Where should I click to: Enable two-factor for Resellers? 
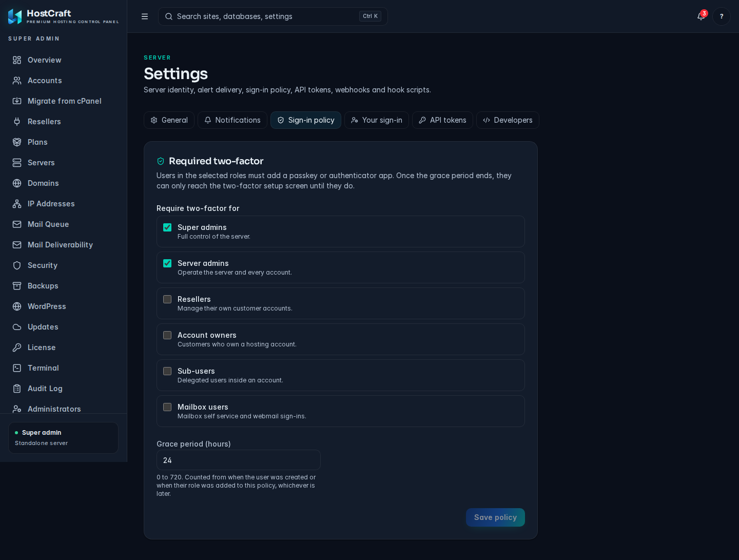tap(167, 299)
